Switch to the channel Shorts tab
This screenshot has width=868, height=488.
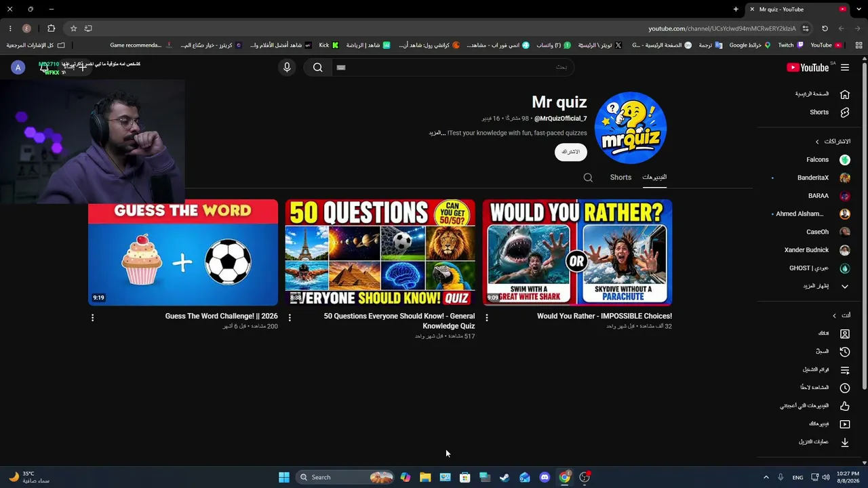[x=620, y=178]
